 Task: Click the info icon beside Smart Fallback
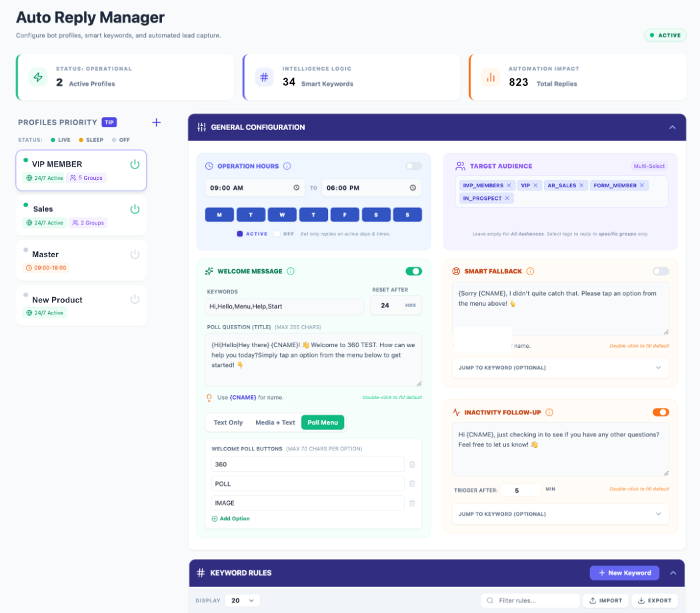click(x=529, y=271)
